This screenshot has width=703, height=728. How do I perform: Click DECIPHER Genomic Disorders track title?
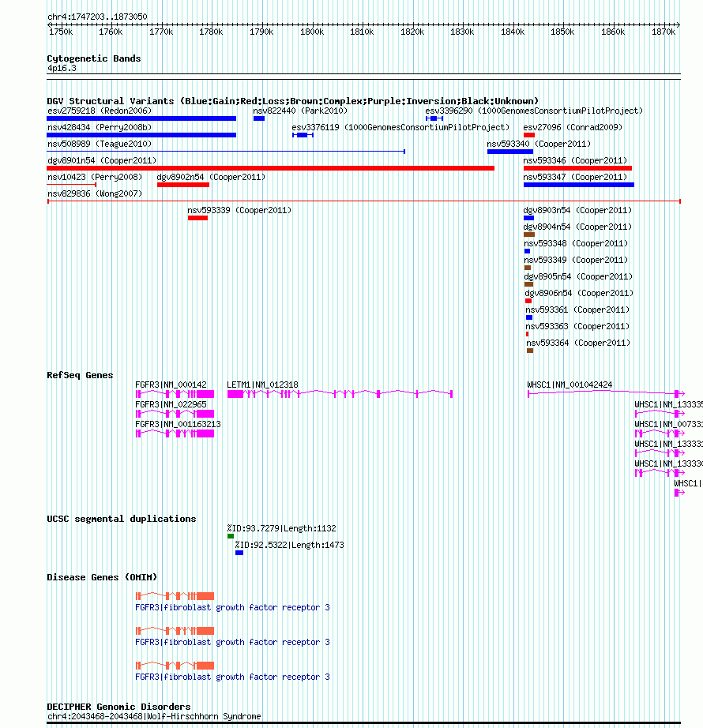[x=118, y=707]
